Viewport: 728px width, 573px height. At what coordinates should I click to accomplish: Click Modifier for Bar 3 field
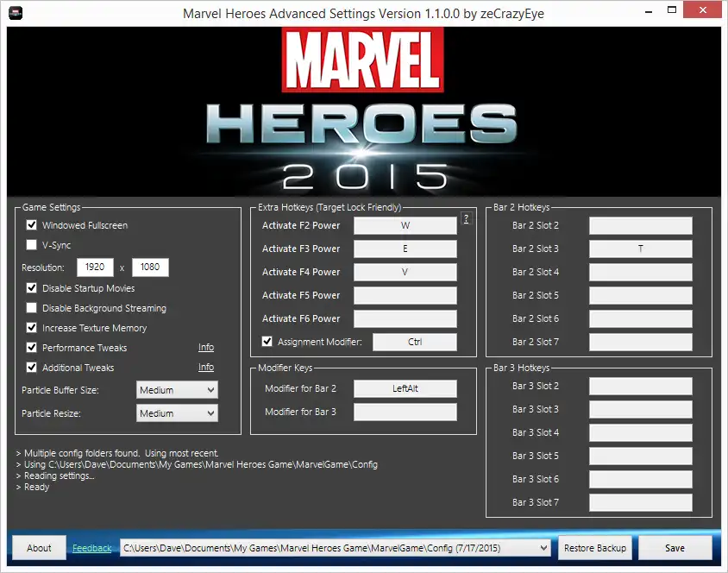coord(405,412)
